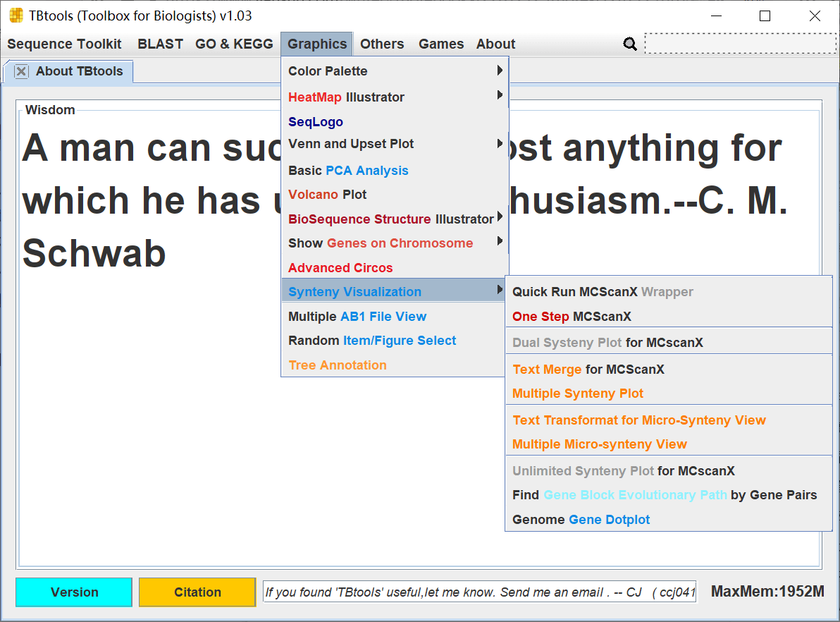Select Text Transformat for Micro-Synteny View
840x622 pixels.
pos(669,420)
